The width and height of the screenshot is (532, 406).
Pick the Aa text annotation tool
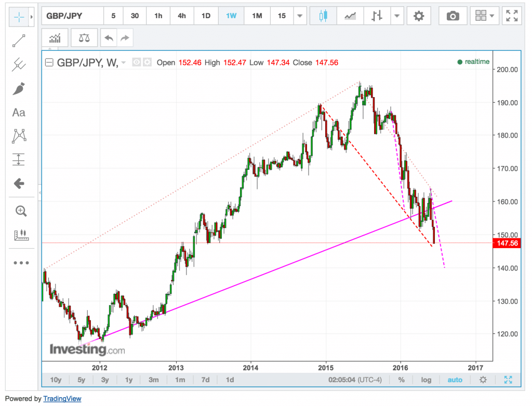click(19, 113)
